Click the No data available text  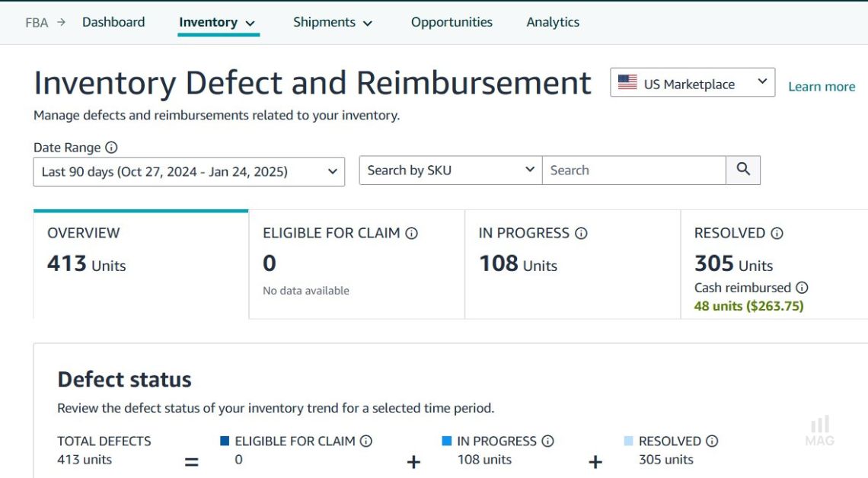306,291
